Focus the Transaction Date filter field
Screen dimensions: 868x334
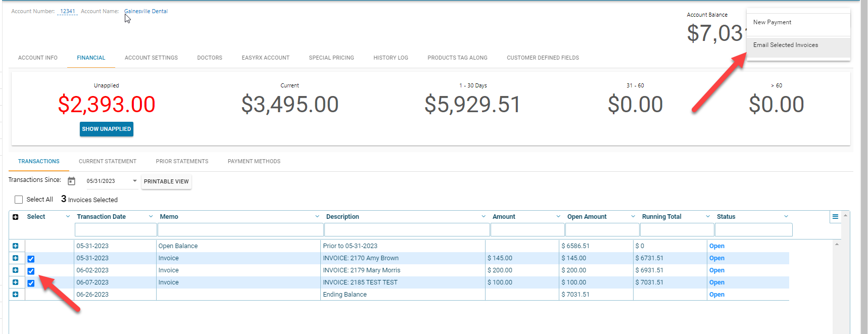click(116, 230)
